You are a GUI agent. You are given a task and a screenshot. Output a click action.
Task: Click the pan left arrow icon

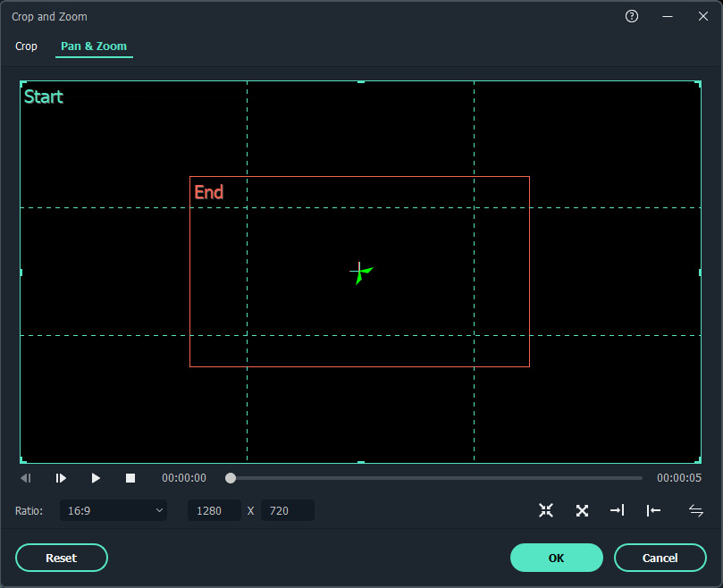[653, 510]
